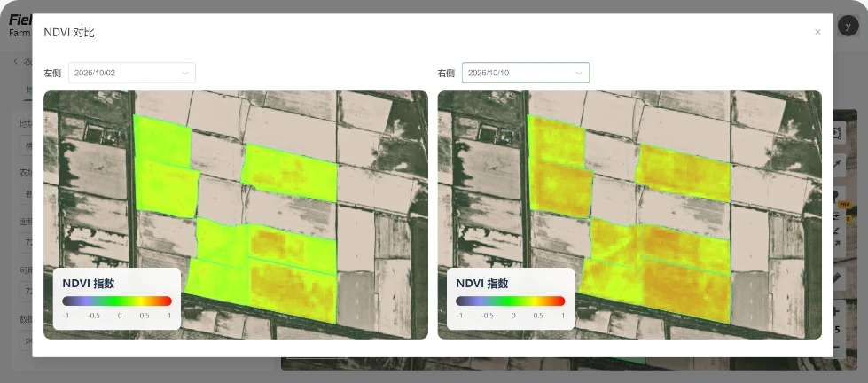Click the NDVI color gradient bar in left legend
Image resolution: width=868 pixels, height=383 pixels.
point(117,301)
